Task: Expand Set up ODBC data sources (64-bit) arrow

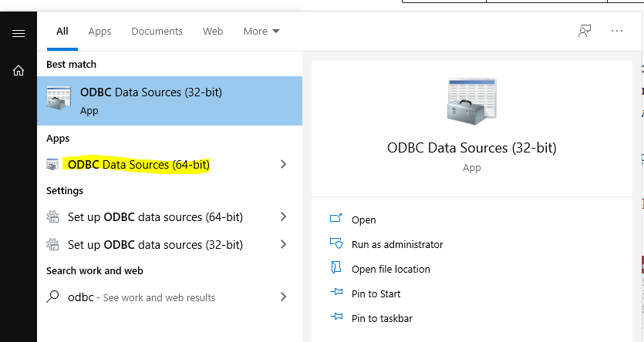Action: 284,217
